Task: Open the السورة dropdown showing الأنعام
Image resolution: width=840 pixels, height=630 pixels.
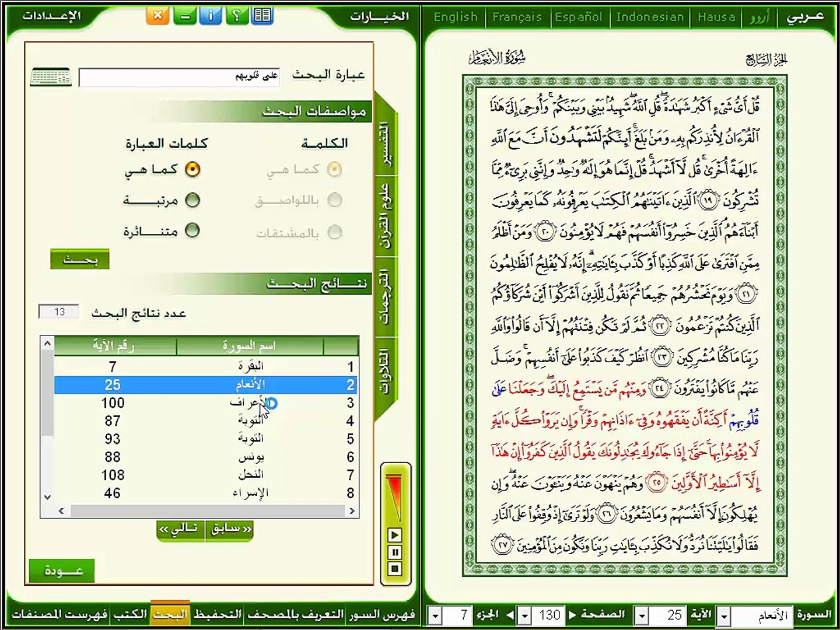Action: click(x=724, y=615)
